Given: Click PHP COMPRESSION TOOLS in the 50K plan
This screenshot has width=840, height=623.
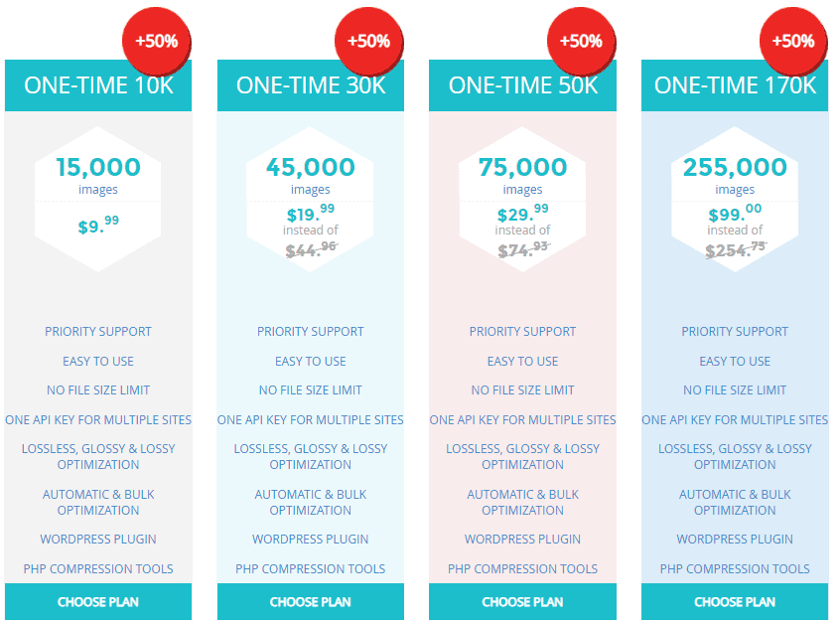Looking at the screenshot, I should tap(522, 569).
